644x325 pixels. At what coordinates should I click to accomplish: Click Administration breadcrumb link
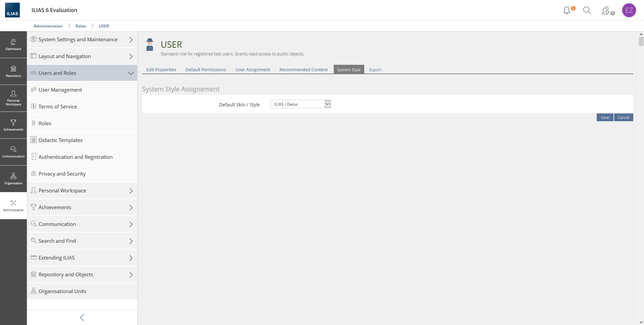48,26
